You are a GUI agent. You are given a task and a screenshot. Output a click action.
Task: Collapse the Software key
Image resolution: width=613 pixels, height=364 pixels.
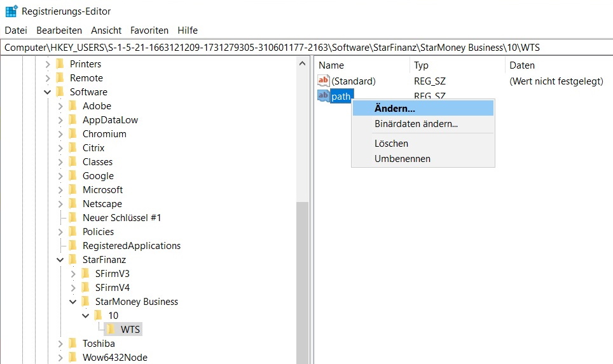coord(47,92)
